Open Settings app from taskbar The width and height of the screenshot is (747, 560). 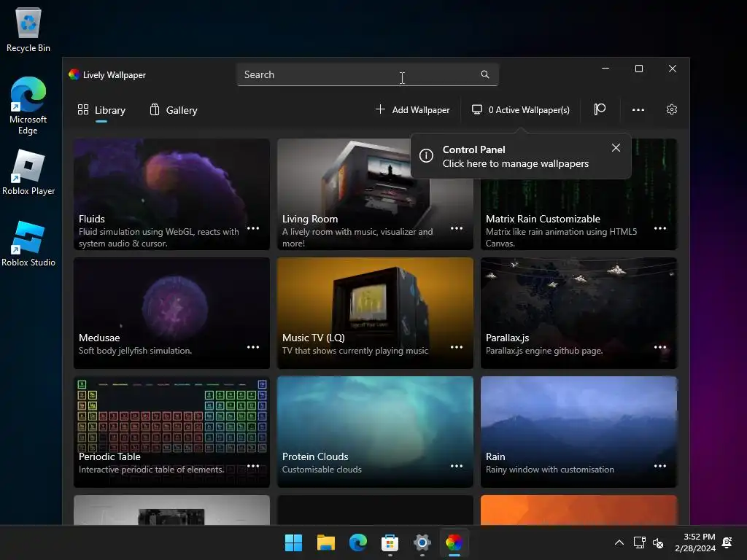pyautogui.click(x=422, y=542)
